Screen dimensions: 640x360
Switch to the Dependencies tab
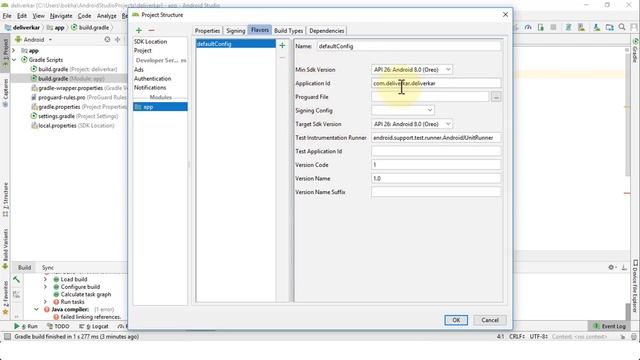327,31
